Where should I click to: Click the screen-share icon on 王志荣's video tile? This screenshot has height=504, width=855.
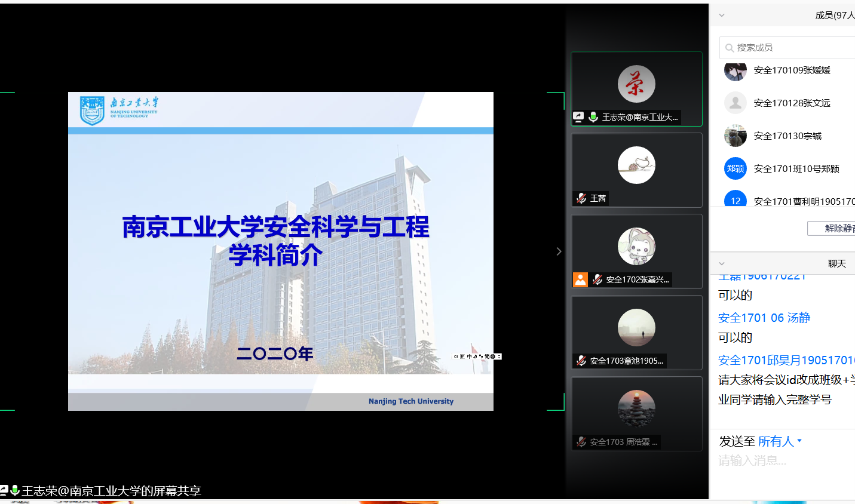(578, 117)
